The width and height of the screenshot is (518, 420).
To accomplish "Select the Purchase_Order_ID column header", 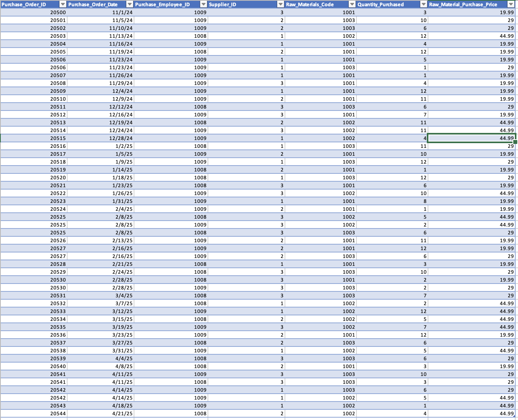I will [x=28, y=4].
